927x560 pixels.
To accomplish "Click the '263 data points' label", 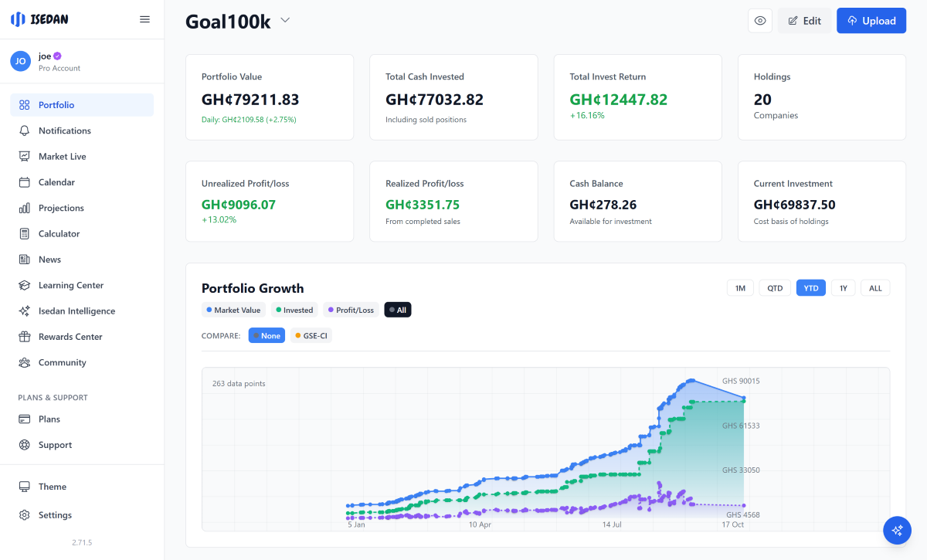I will pos(239,383).
